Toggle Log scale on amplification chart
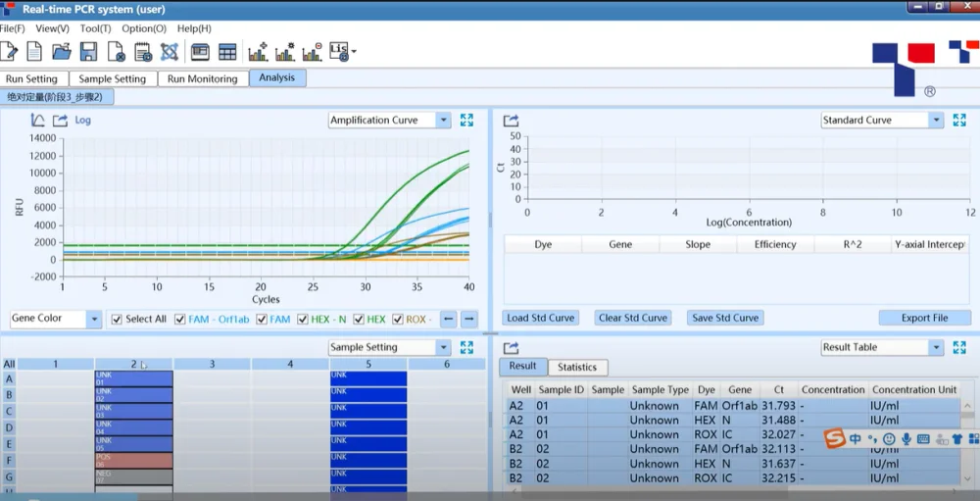Screen dimensions: 980x501 pos(82,120)
